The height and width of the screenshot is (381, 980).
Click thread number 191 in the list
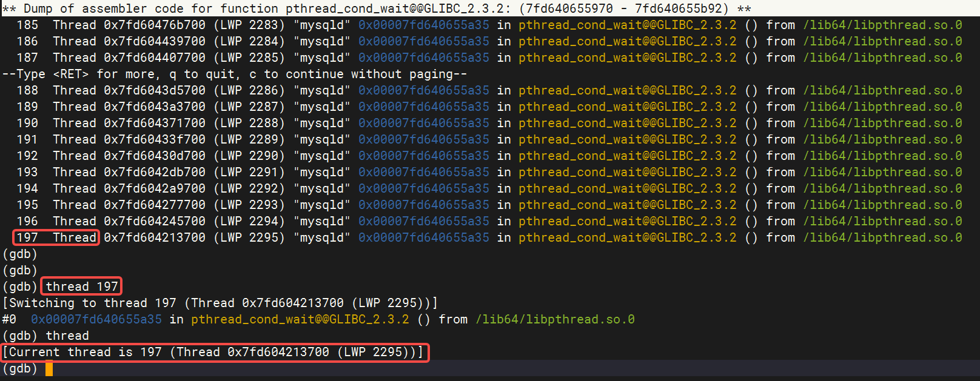pyautogui.click(x=27, y=139)
